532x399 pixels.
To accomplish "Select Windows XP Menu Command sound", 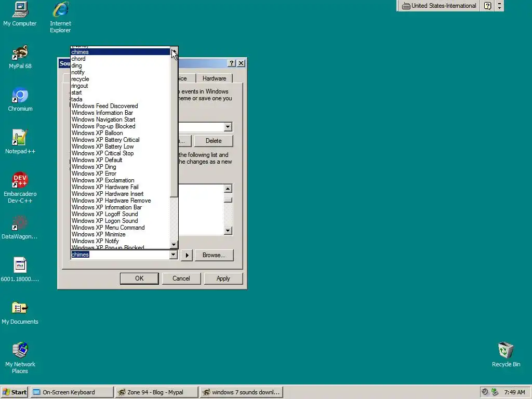I will (x=120, y=228).
